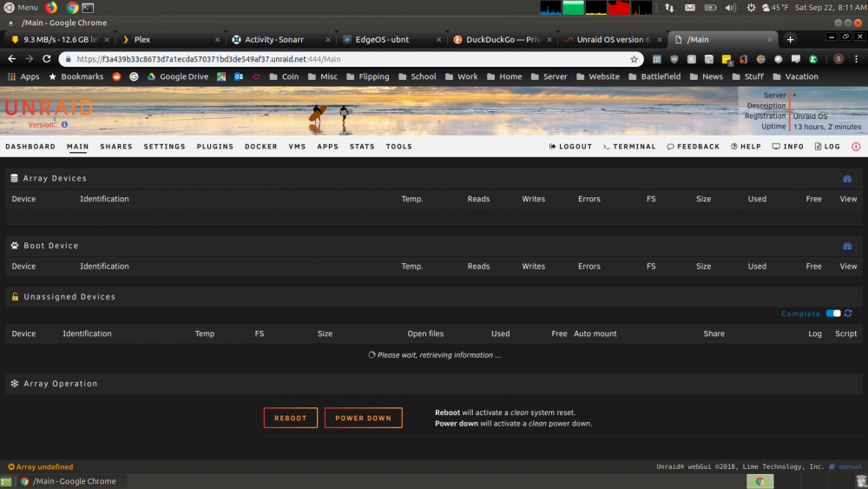Bookmark this page with the star icon
Image resolution: width=868 pixels, height=489 pixels.
tap(634, 59)
